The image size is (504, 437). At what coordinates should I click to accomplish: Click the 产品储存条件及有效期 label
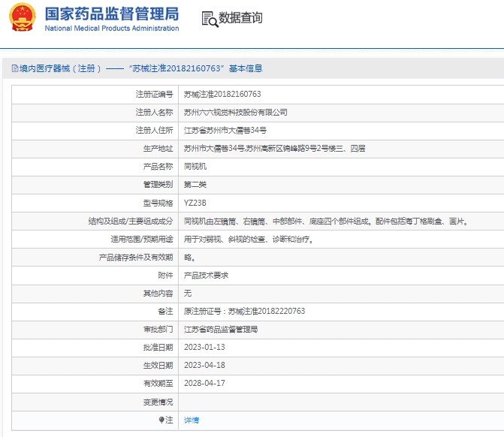tap(136, 257)
